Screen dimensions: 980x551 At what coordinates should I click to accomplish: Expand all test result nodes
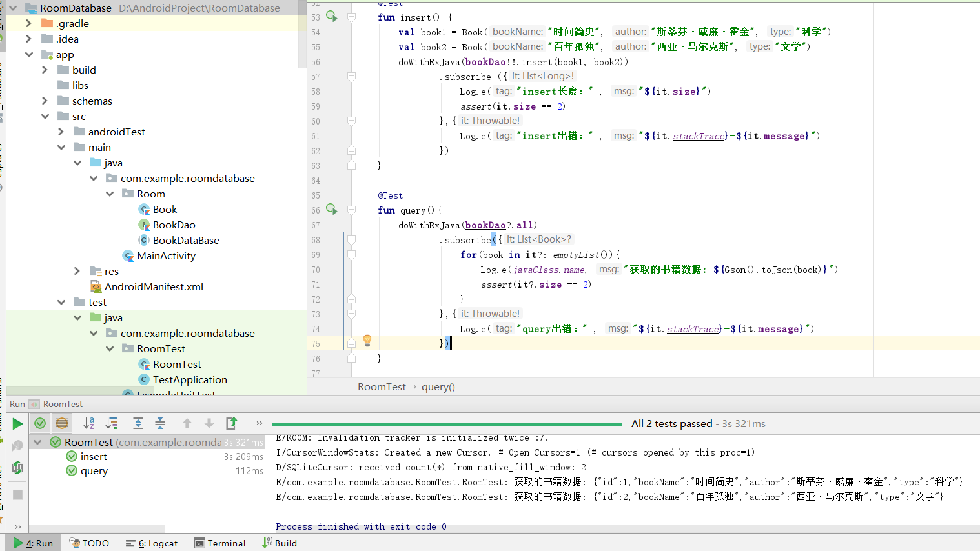pos(138,424)
